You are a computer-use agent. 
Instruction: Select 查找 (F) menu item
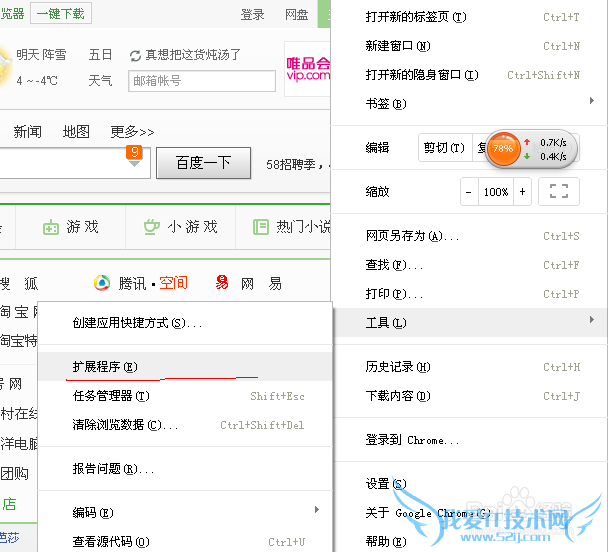tap(470, 265)
